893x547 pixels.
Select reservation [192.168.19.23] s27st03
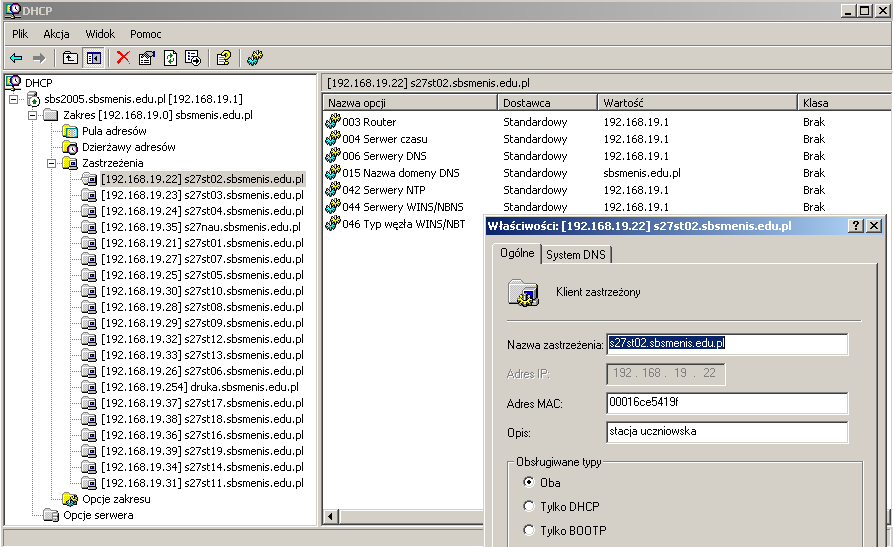click(202, 195)
